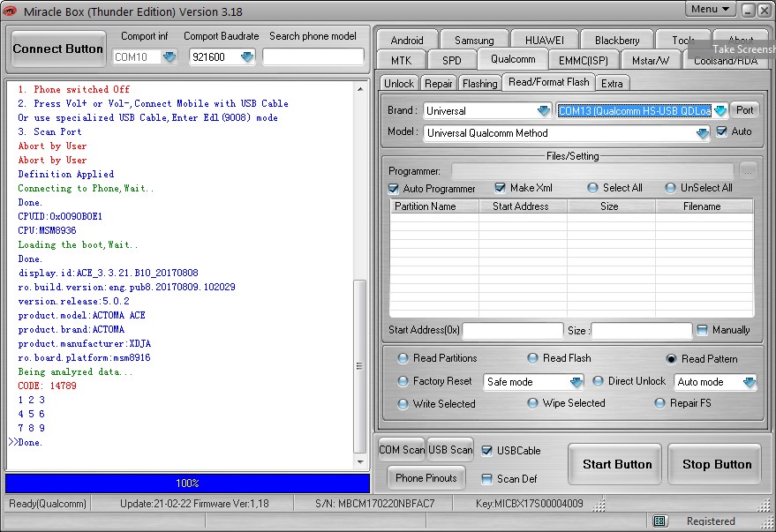Switch to the MTK tab

pyautogui.click(x=402, y=60)
